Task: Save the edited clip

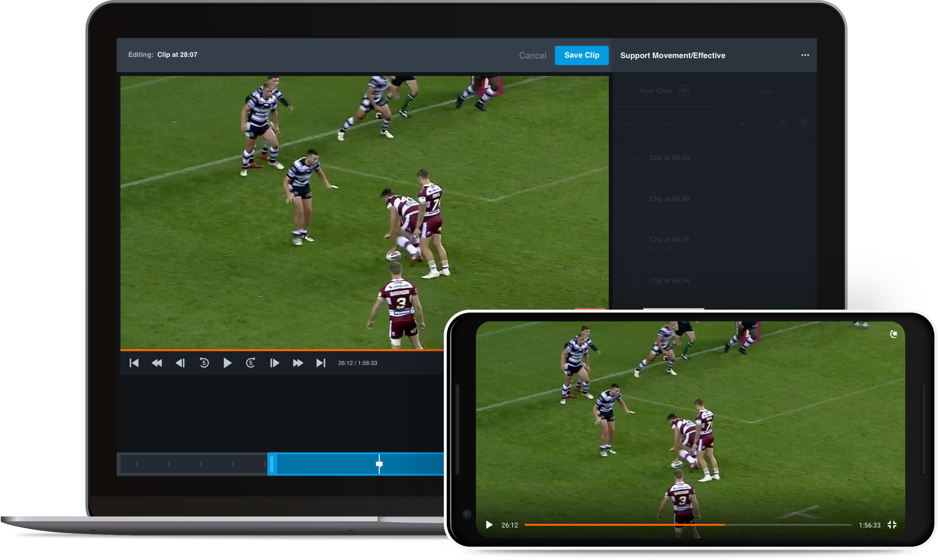Action: 582,55
